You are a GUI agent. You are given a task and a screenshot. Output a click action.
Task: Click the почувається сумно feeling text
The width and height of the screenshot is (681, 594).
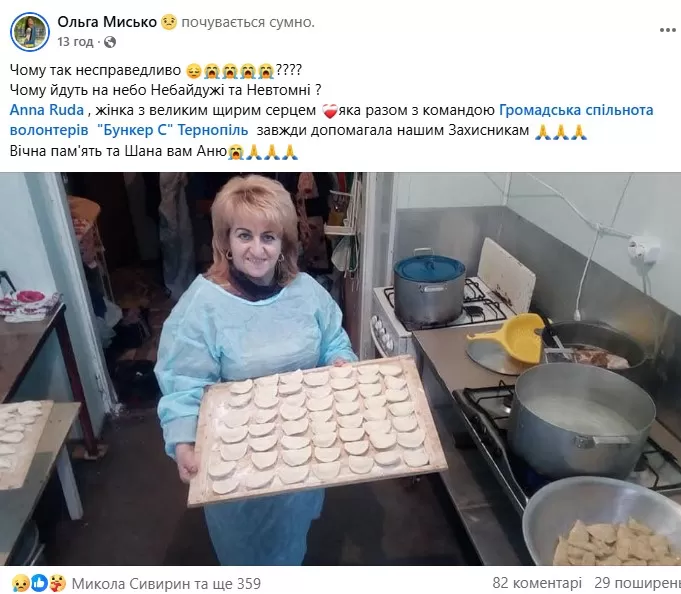248,22
